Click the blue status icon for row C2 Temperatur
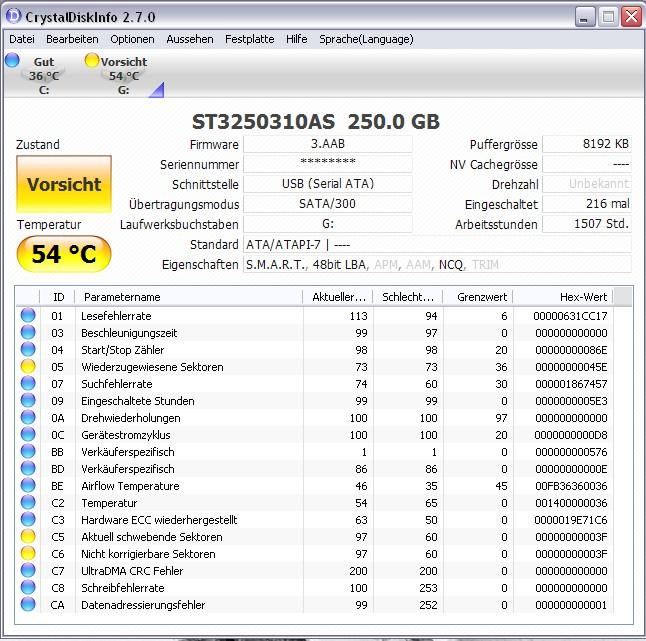Viewport: 646px width, 641px height. click(x=28, y=502)
